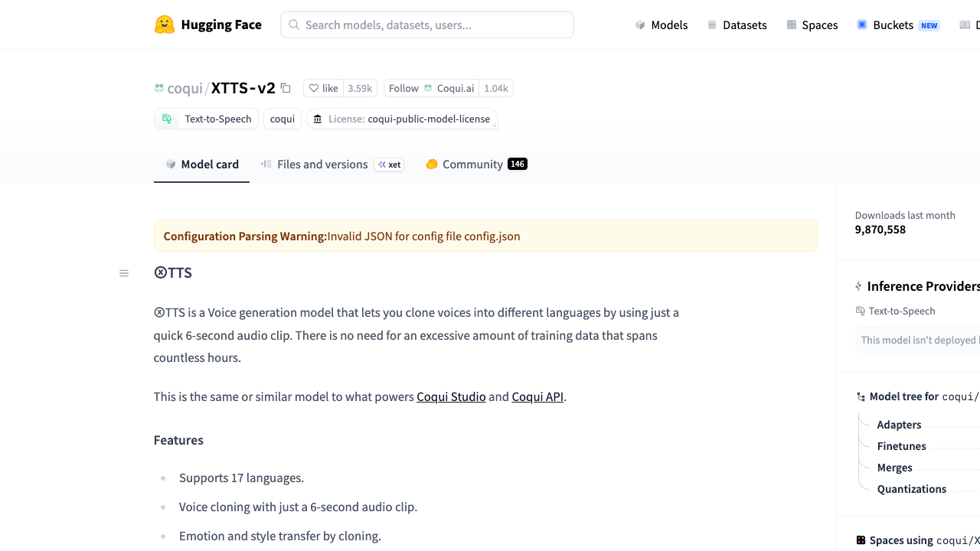Click the Spaces icon in navigation
The height and width of the screenshot is (551, 980).
click(792, 24)
